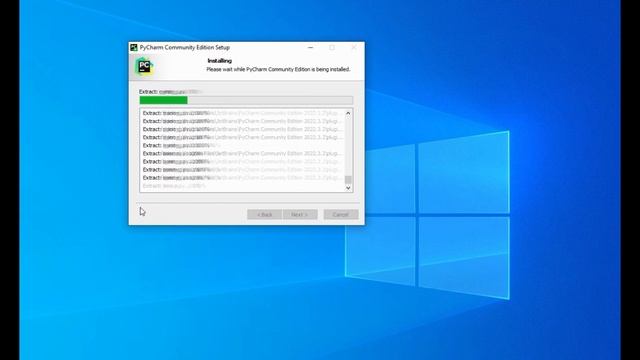The width and height of the screenshot is (640, 360).
Task: Click the close button of setup window
Action: click(x=354, y=48)
